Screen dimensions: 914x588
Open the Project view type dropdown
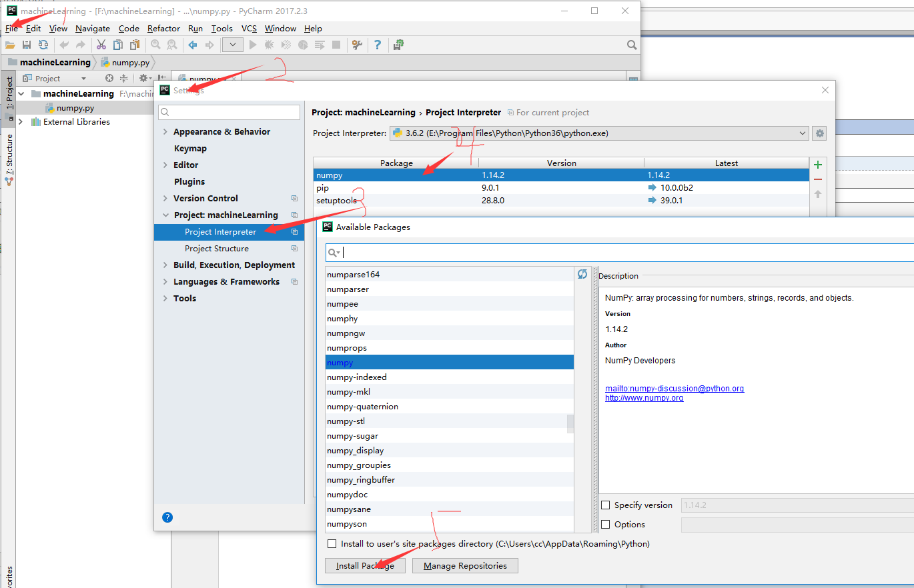pos(83,79)
